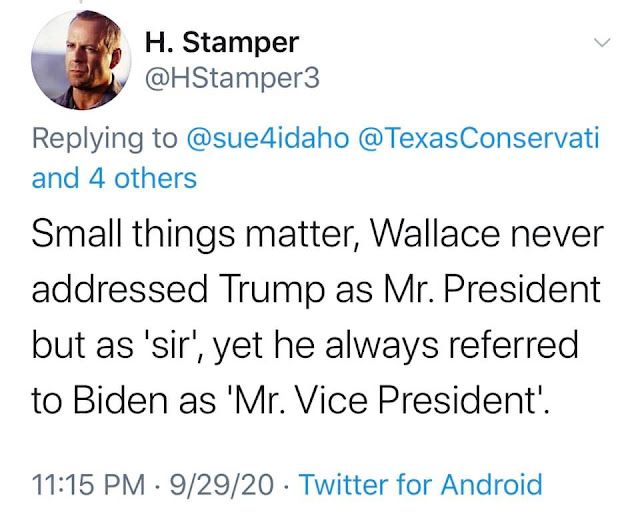Click H. Stamper's profile avatar

tap(74, 64)
